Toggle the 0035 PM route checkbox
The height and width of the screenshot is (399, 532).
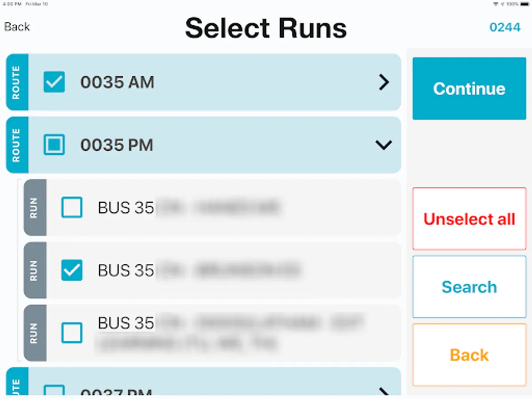tap(54, 145)
